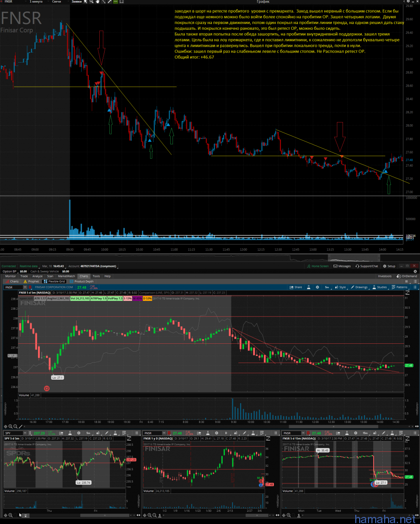Screen dimensions: 420x524
Task: Switch to the Trade tab
Action: 24,276
